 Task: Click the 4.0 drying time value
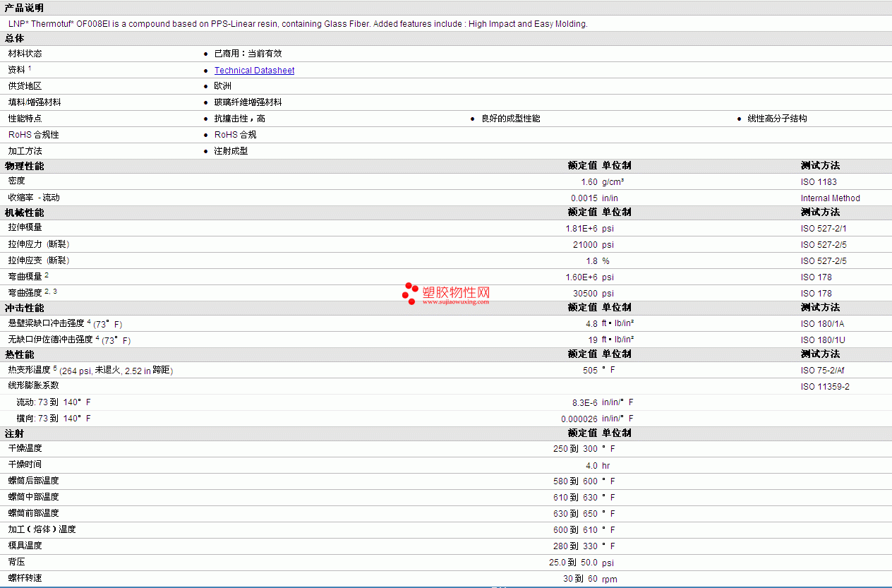591,466
